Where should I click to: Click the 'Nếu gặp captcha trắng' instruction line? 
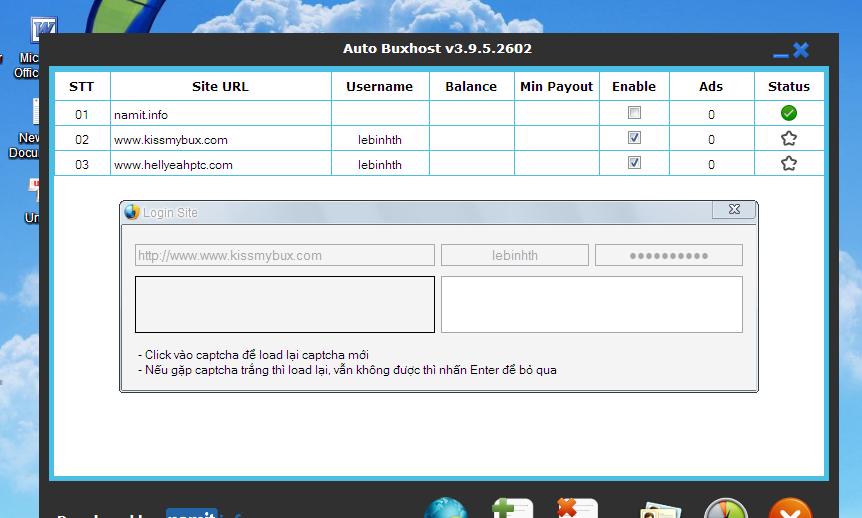coord(347,370)
